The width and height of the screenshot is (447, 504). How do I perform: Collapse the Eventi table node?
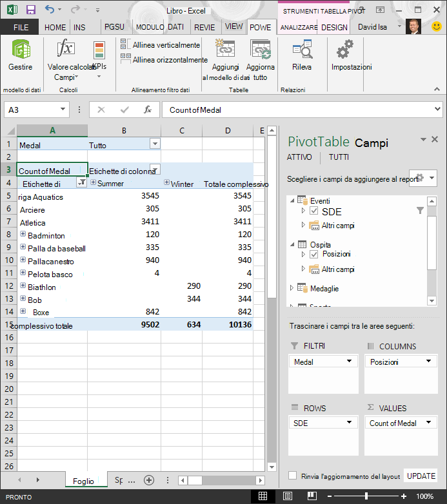pos(292,200)
